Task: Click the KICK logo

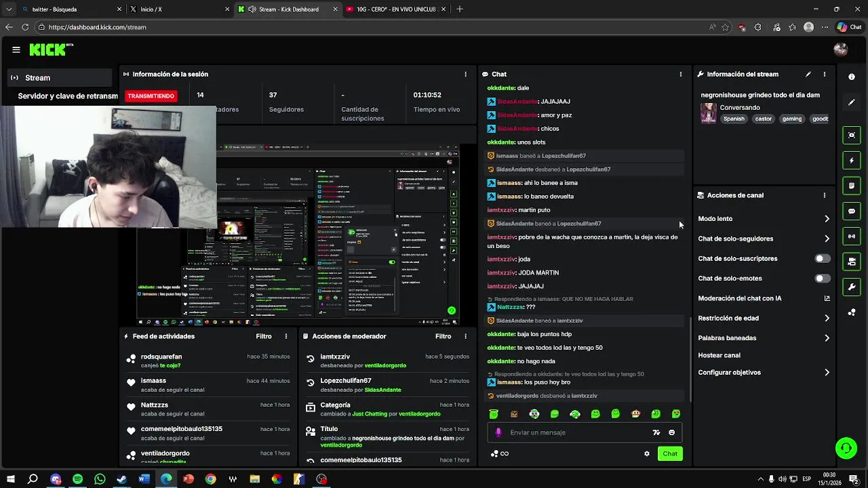Action: [51, 49]
